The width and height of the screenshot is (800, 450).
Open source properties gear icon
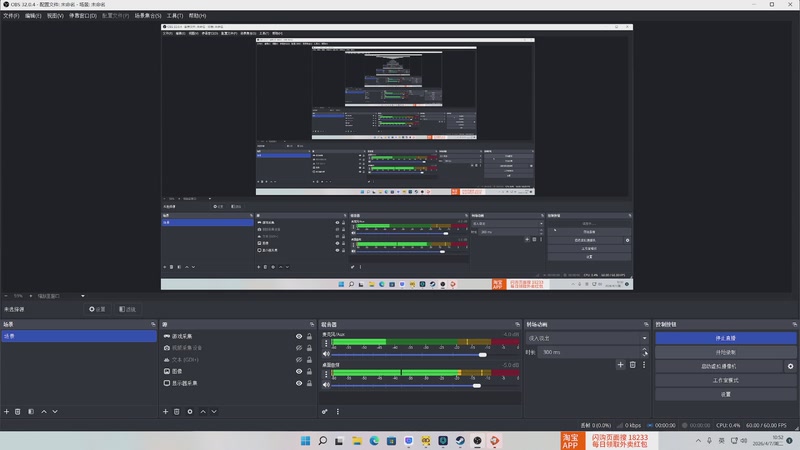pos(190,412)
